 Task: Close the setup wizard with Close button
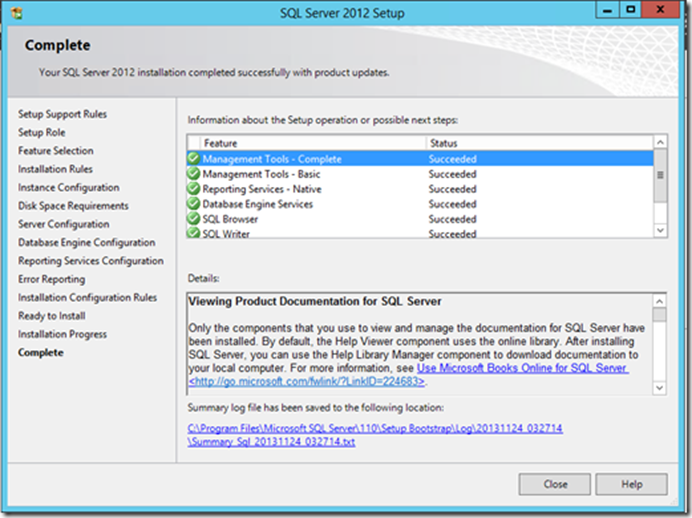click(x=554, y=484)
